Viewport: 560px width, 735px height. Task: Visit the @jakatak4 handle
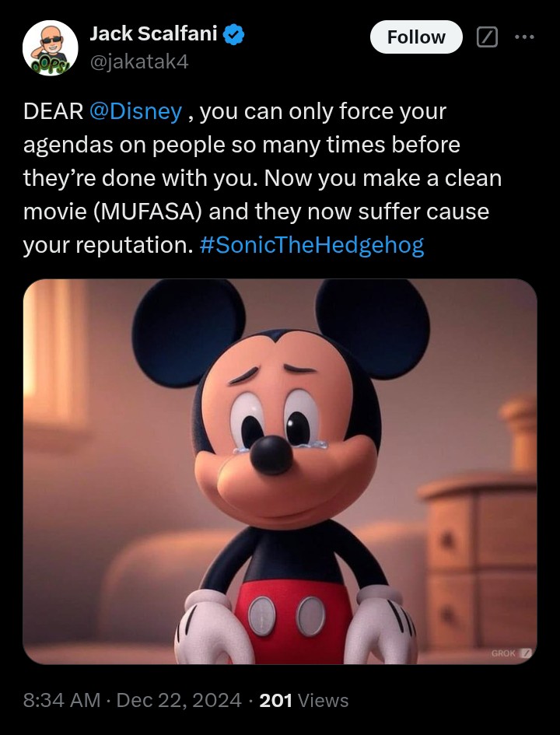click(139, 62)
